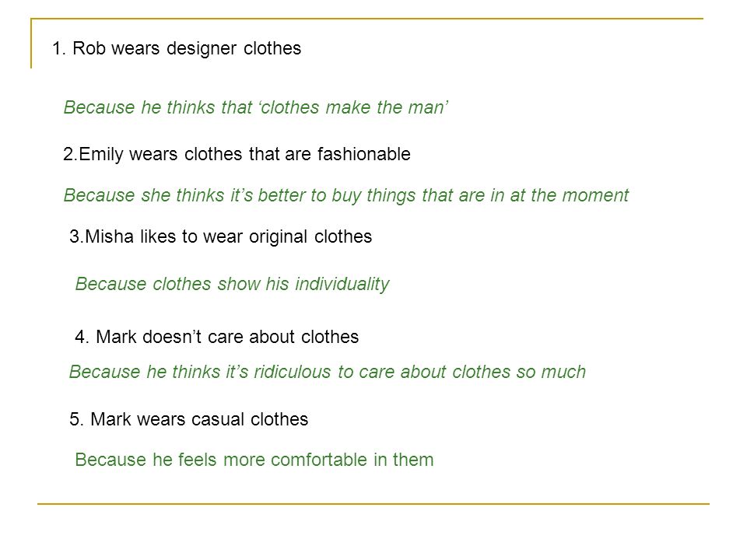Select the answer about things in at the moment
747x560 pixels.
(x=346, y=196)
